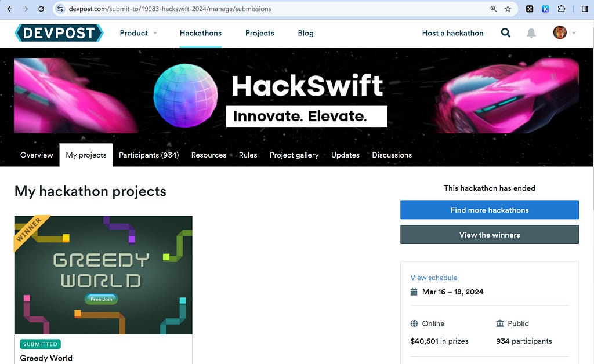Click the Devpost logo
The height and width of the screenshot is (364, 594).
click(x=59, y=33)
